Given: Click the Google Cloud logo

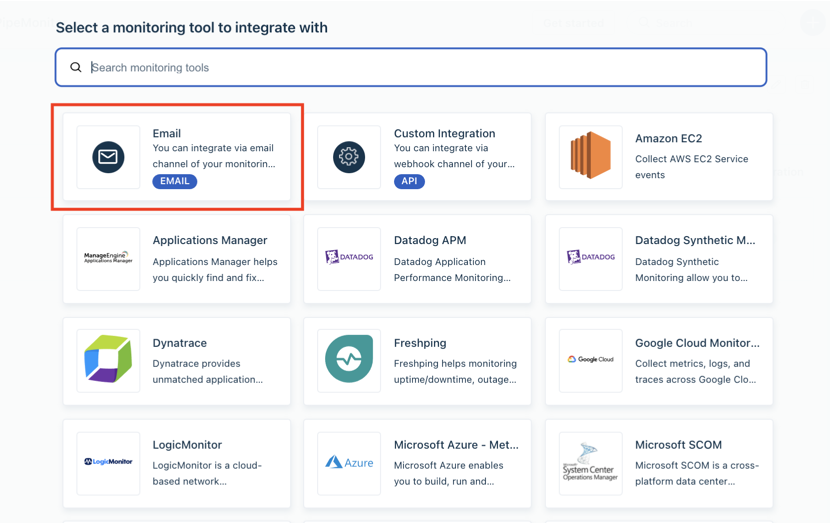Looking at the screenshot, I should tap(591, 359).
